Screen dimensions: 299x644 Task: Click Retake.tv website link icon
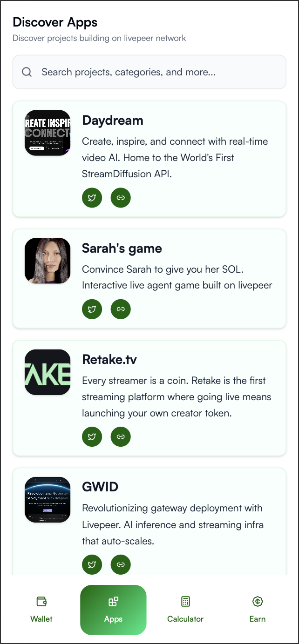[121, 436]
